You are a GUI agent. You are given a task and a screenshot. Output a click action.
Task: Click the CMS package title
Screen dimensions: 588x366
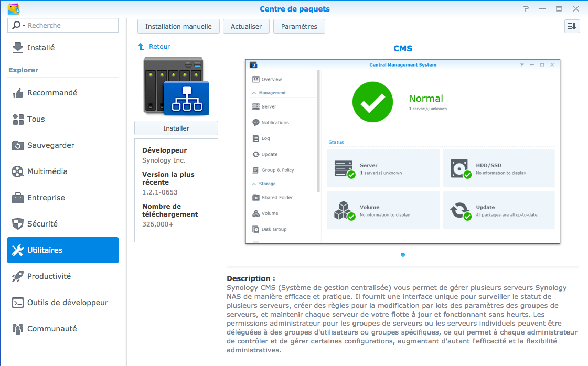tap(403, 48)
